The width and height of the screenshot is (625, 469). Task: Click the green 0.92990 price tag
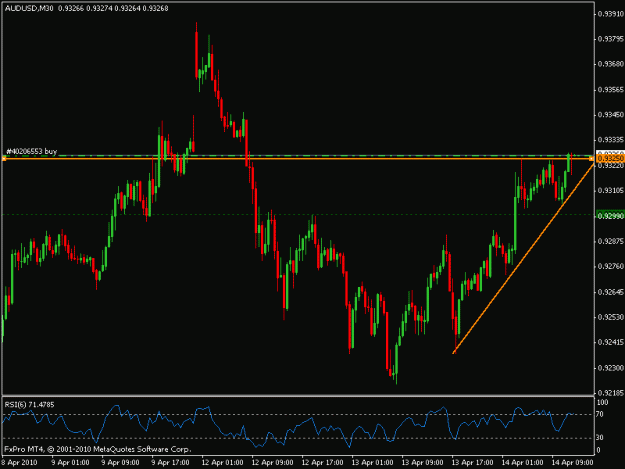[x=610, y=215]
